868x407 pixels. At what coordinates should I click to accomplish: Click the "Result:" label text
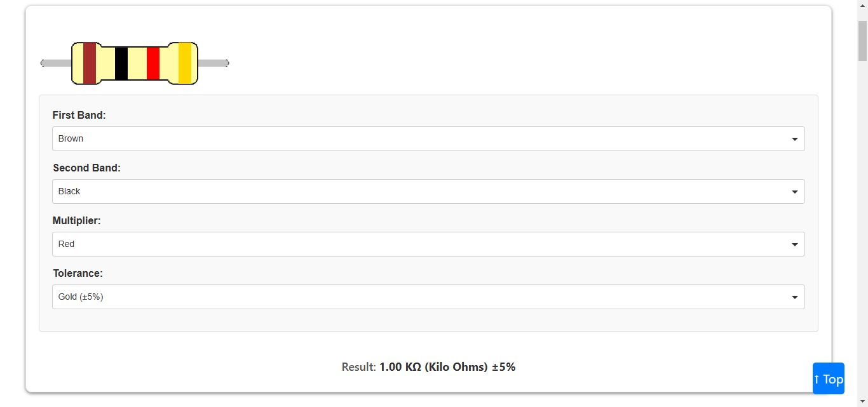coord(359,367)
